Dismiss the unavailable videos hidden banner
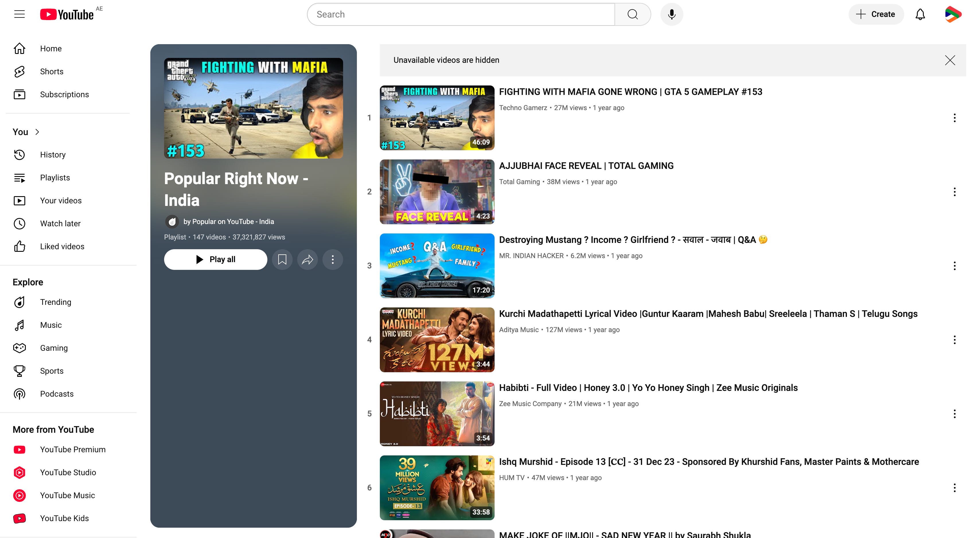The image size is (980, 538). pyautogui.click(x=950, y=60)
